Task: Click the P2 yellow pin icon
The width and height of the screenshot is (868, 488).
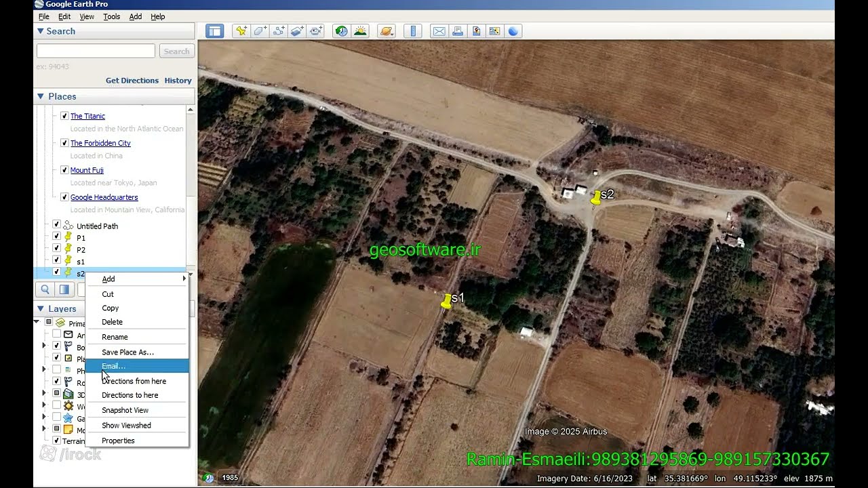Action: tap(68, 249)
